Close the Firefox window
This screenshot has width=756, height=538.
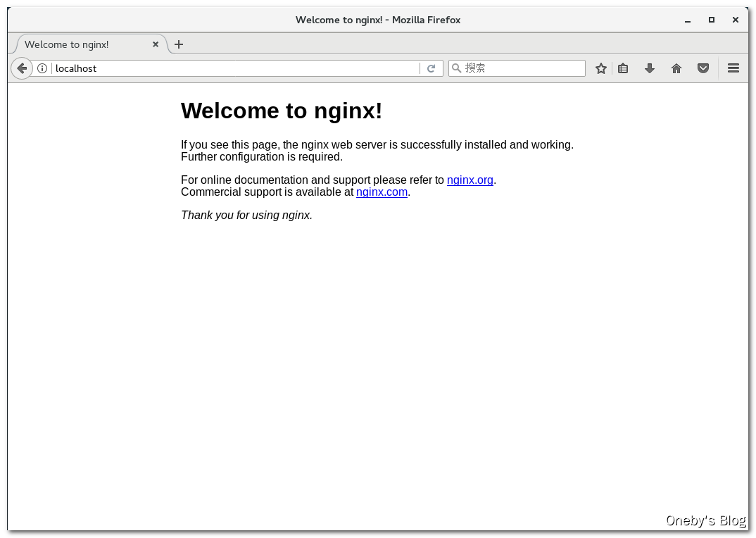click(736, 20)
